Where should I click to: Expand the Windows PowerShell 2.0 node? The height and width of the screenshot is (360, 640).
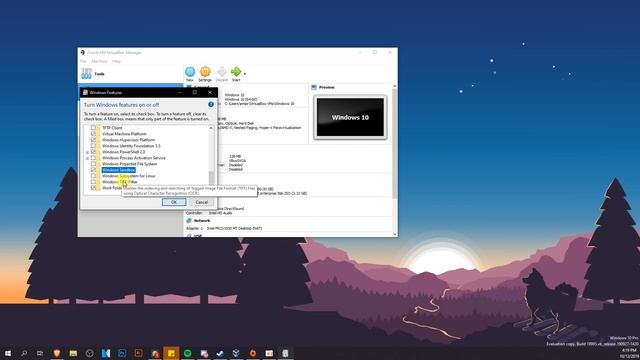(x=87, y=152)
